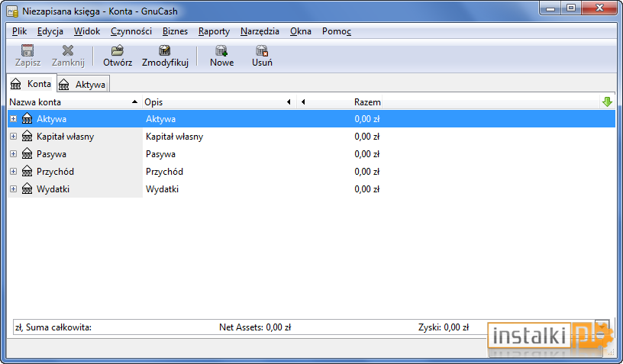
Task: Close the GnuCash window
Action: (599, 8)
